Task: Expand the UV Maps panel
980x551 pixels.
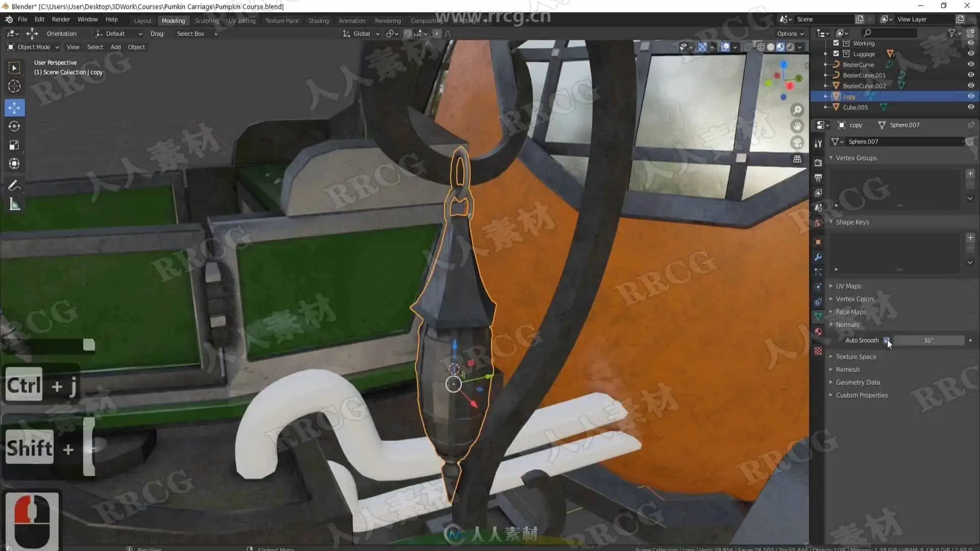Action: [x=848, y=286]
